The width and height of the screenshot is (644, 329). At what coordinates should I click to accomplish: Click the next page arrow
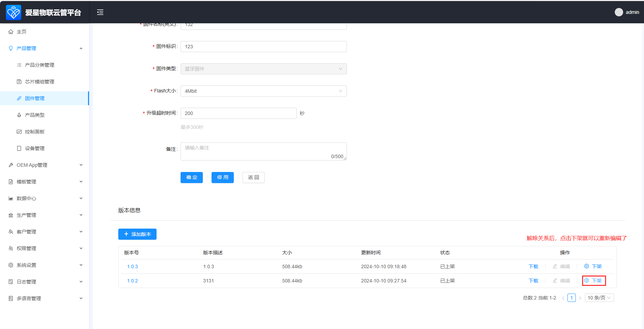580,298
